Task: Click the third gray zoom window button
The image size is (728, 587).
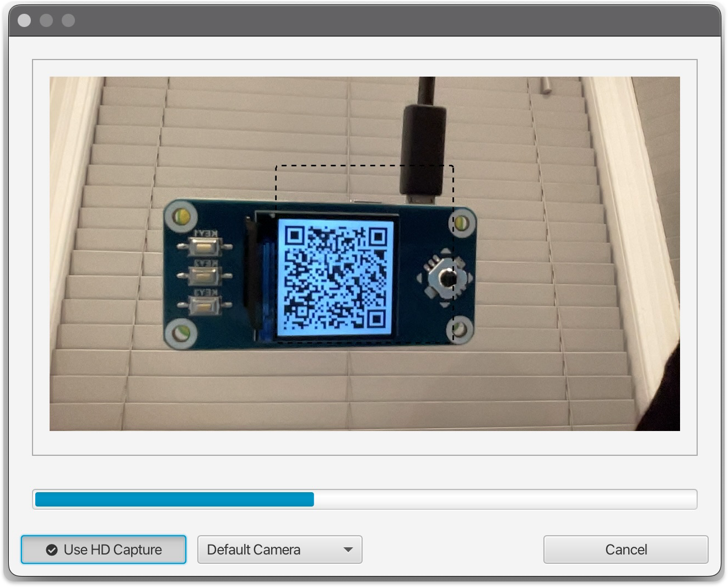Action: (x=68, y=20)
